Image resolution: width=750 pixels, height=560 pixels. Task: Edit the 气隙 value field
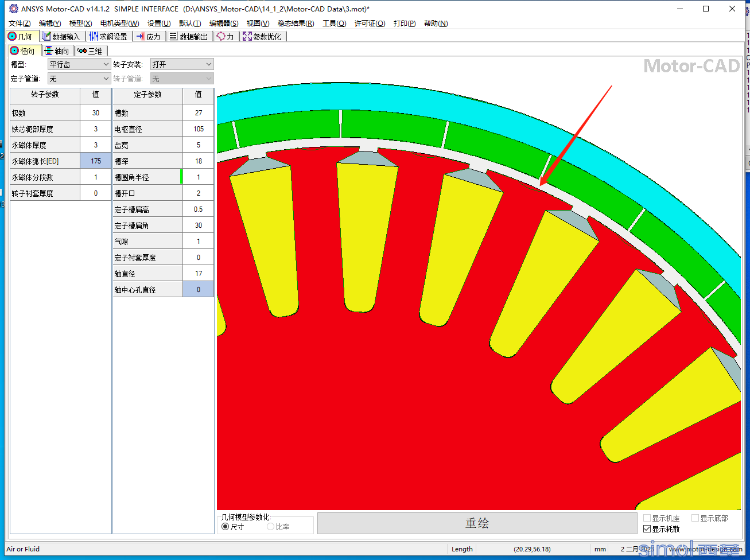coord(199,242)
